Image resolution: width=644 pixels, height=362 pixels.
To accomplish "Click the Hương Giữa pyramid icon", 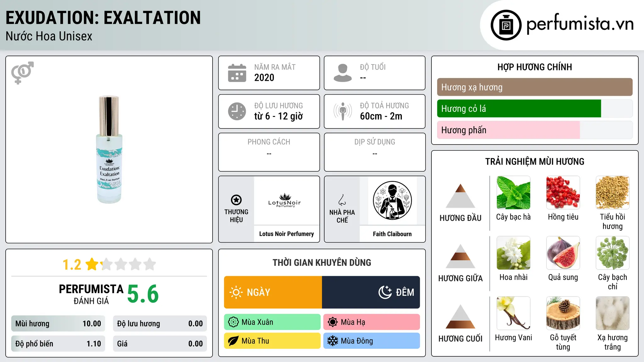I will click(460, 256).
